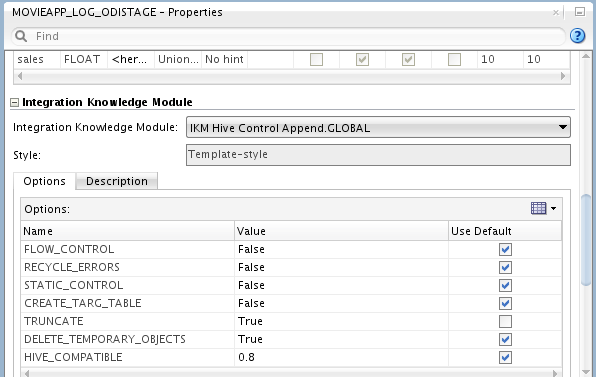The image size is (596, 377).
Task: Click the FLOAT data type cell
Action: tap(84, 60)
